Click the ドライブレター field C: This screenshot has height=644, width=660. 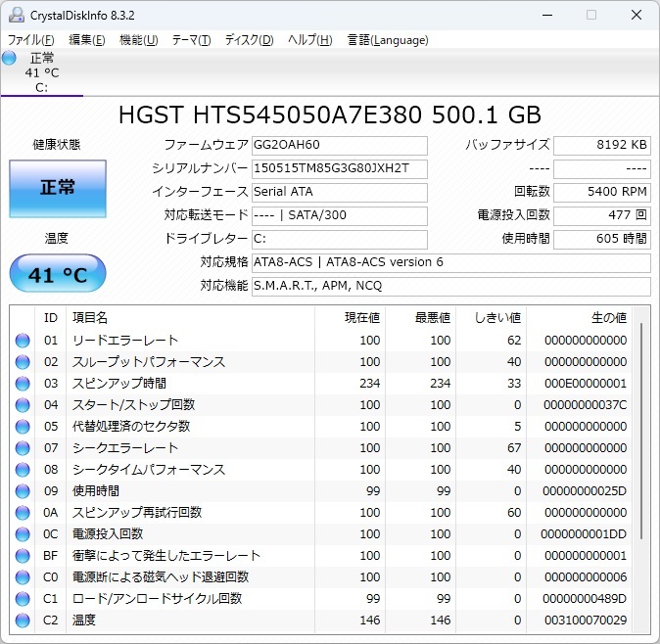(340, 240)
